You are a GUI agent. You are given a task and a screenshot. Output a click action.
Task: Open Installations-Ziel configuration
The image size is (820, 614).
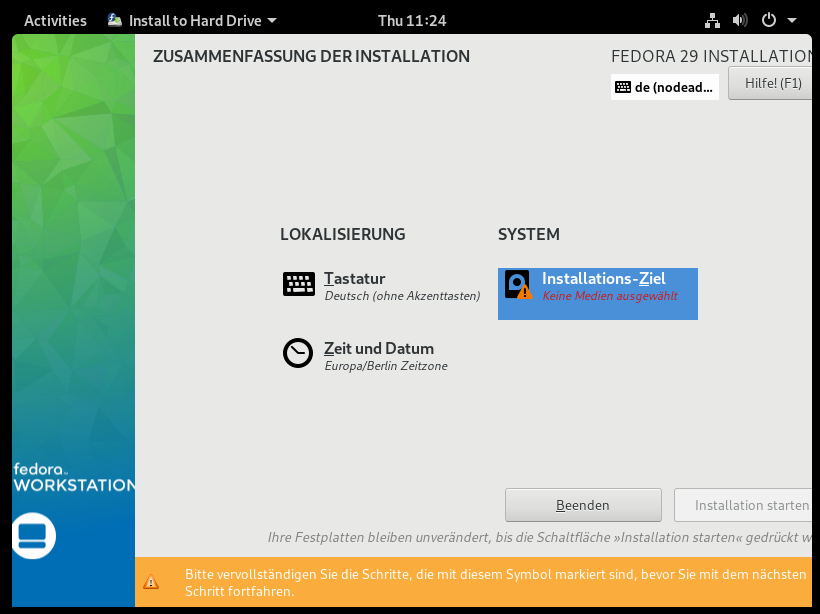pos(598,293)
